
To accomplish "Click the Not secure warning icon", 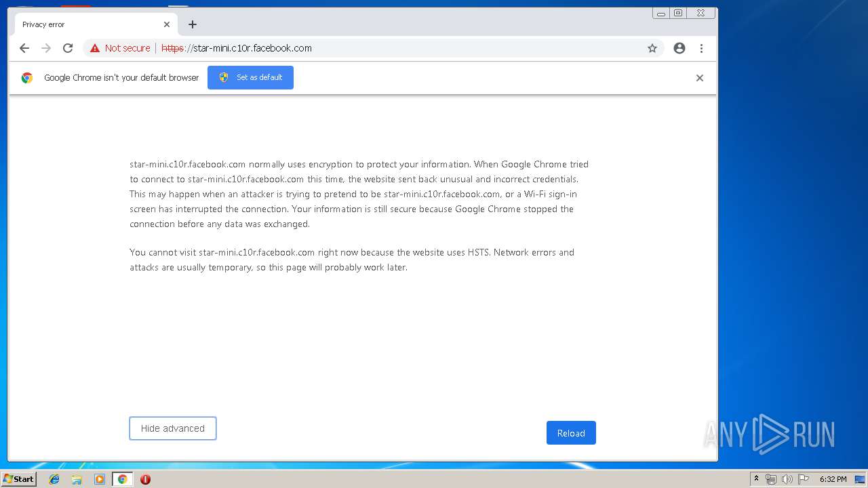I will tap(95, 48).
